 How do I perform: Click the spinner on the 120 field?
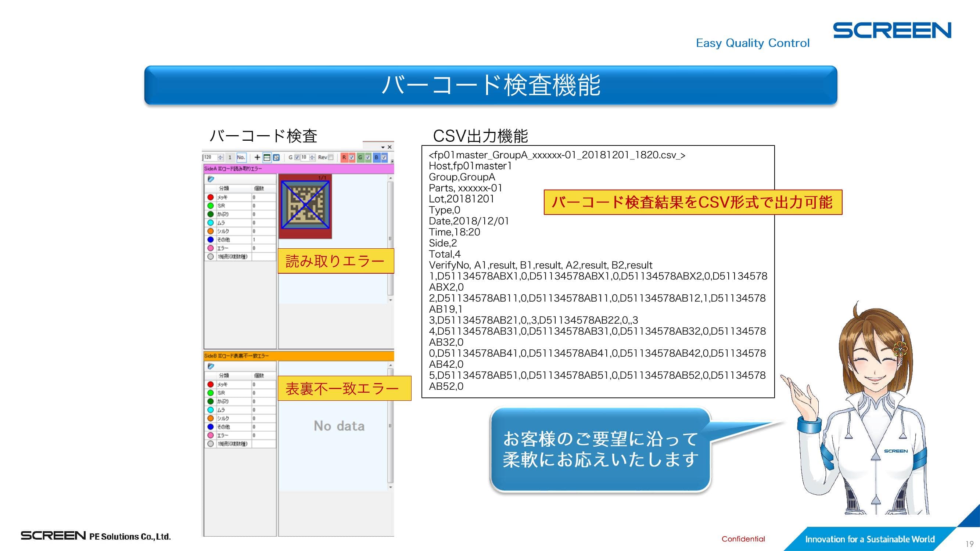tap(220, 158)
